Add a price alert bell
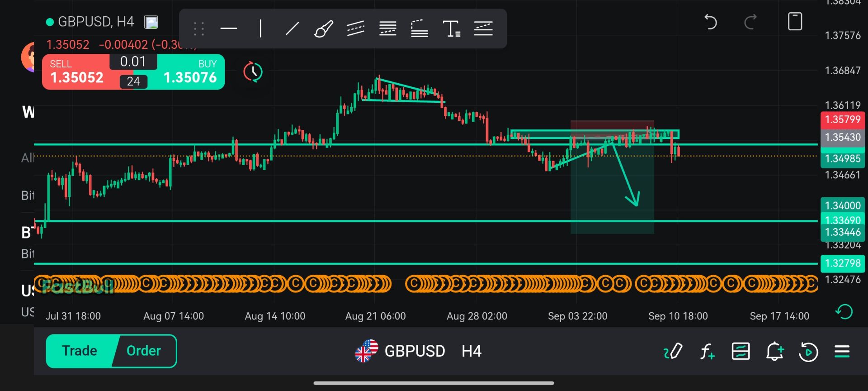This screenshot has height=391, width=868. (774, 351)
